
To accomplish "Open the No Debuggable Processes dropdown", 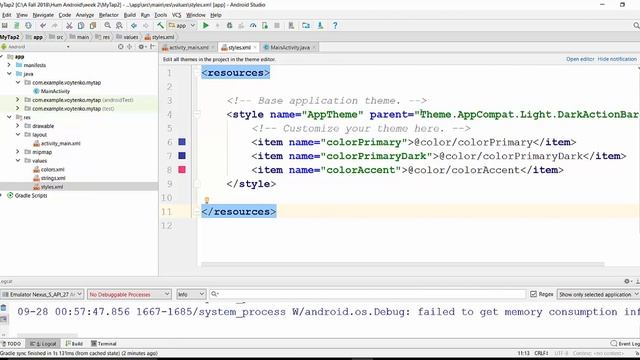I will pyautogui.click(x=129, y=294).
